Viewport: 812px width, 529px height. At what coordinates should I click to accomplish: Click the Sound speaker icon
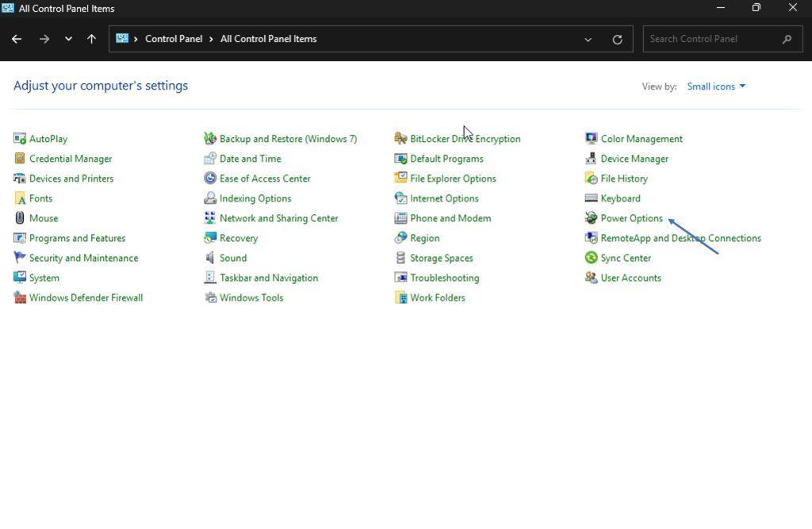209,258
